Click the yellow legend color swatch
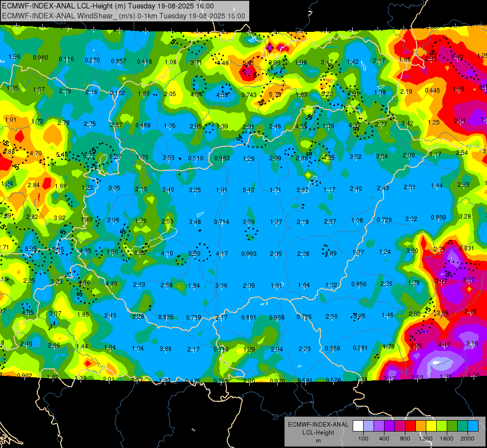The height and width of the screenshot is (448, 487). click(431, 426)
